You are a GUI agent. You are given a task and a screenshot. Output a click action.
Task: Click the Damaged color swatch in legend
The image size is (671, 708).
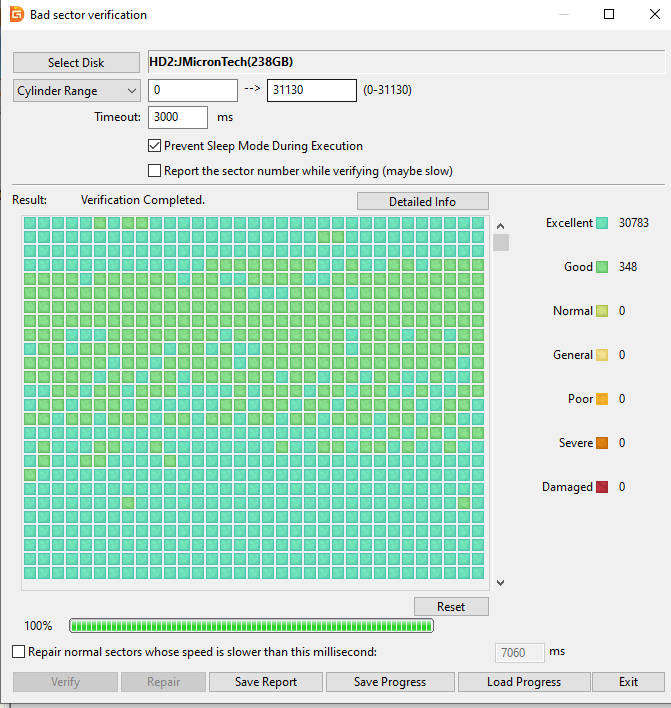tap(602, 487)
